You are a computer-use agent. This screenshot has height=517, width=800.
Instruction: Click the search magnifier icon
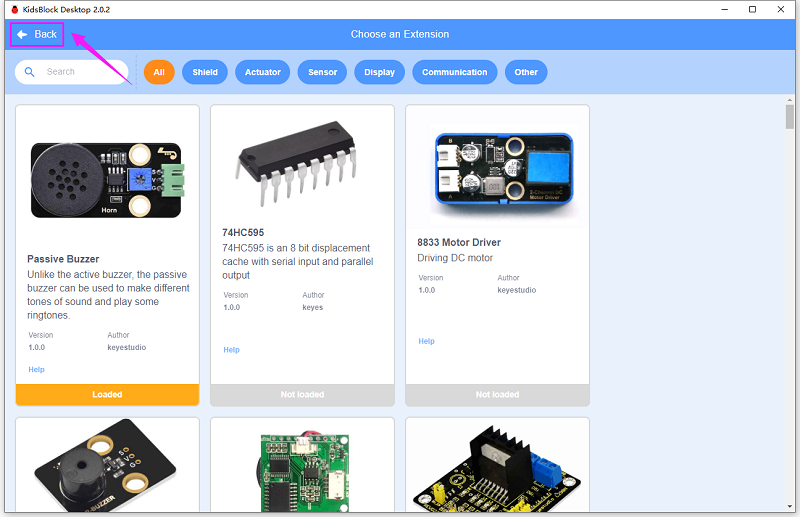click(x=30, y=72)
